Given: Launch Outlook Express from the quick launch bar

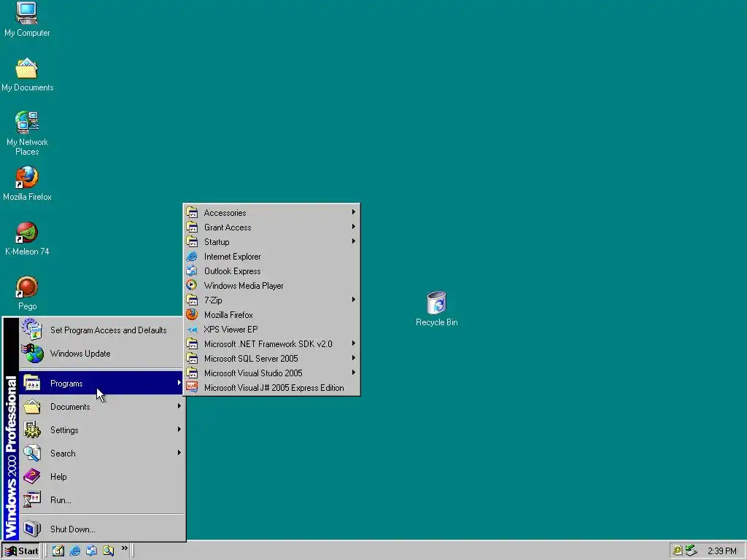Looking at the screenshot, I should pyautogui.click(x=91, y=551).
